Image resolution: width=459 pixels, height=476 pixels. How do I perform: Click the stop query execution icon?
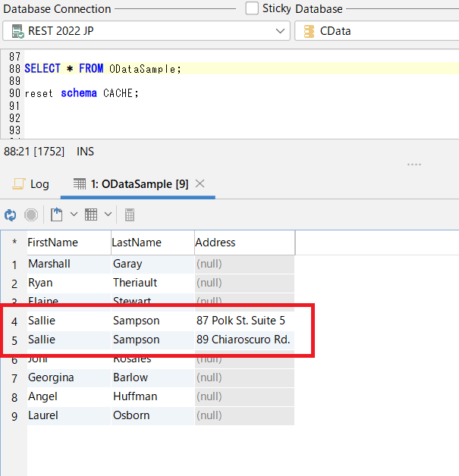pos(31,215)
